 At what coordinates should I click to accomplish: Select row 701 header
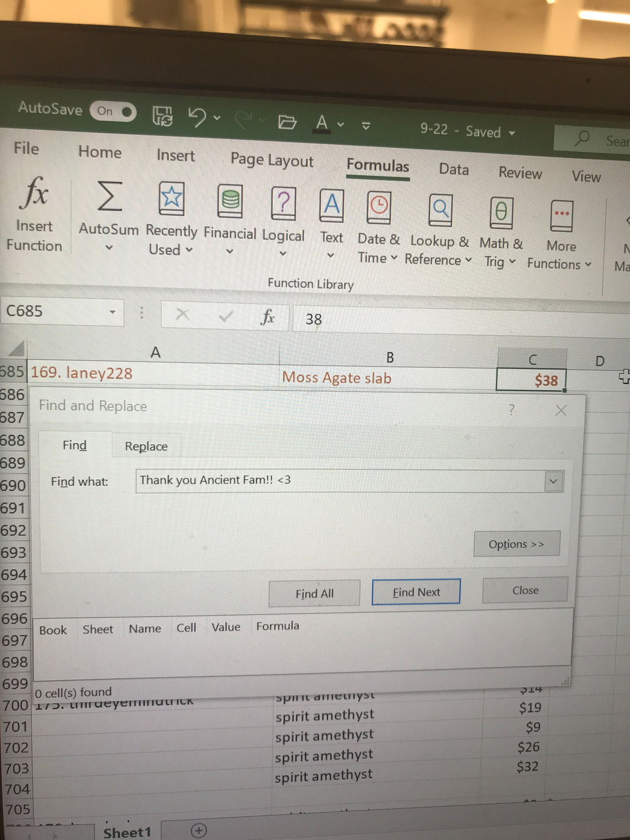tap(15, 726)
